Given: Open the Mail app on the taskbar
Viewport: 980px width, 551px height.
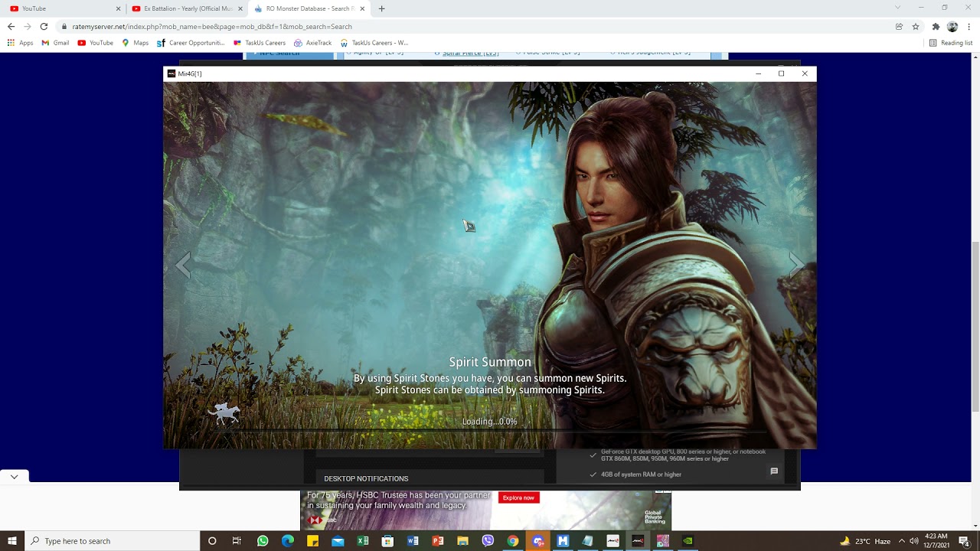Looking at the screenshot, I should pos(338,541).
